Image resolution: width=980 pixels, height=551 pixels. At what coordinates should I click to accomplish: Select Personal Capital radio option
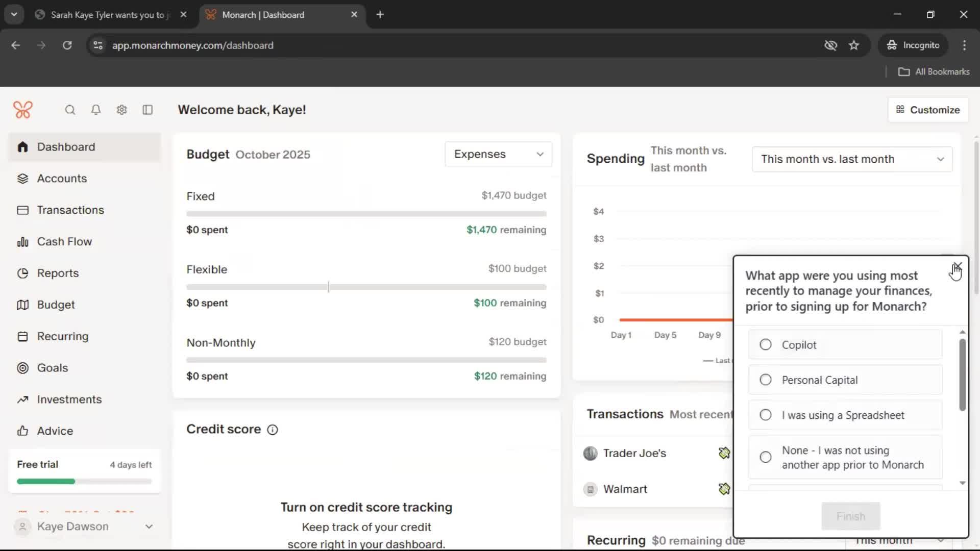(765, 380)
